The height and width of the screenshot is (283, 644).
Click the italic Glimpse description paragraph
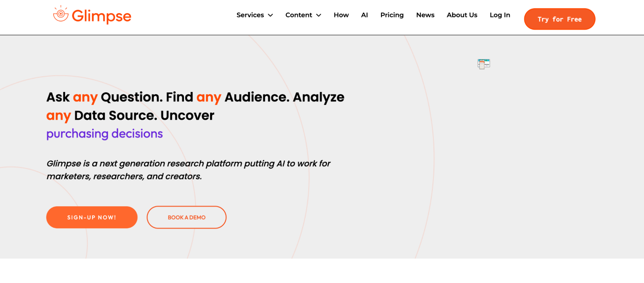[x=188, y=170]
